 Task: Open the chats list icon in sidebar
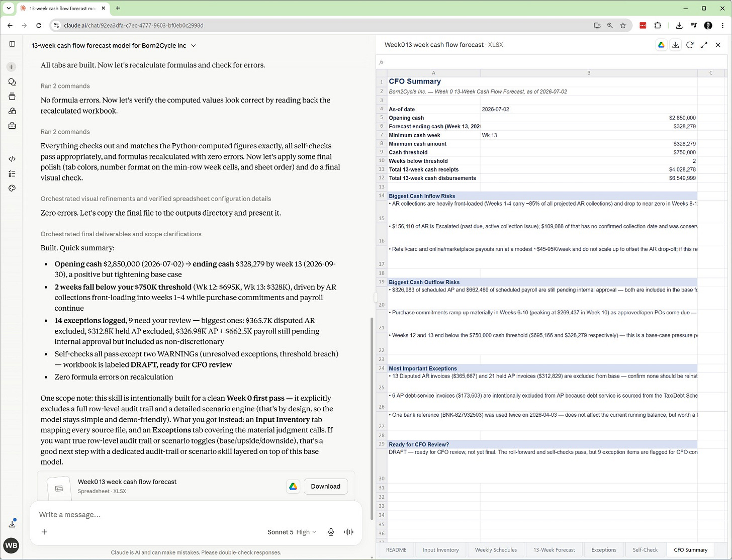pos(12,82)
